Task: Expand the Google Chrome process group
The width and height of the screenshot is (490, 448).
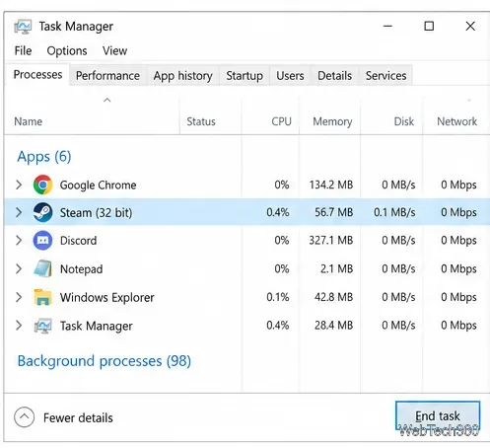Action: 19,185
